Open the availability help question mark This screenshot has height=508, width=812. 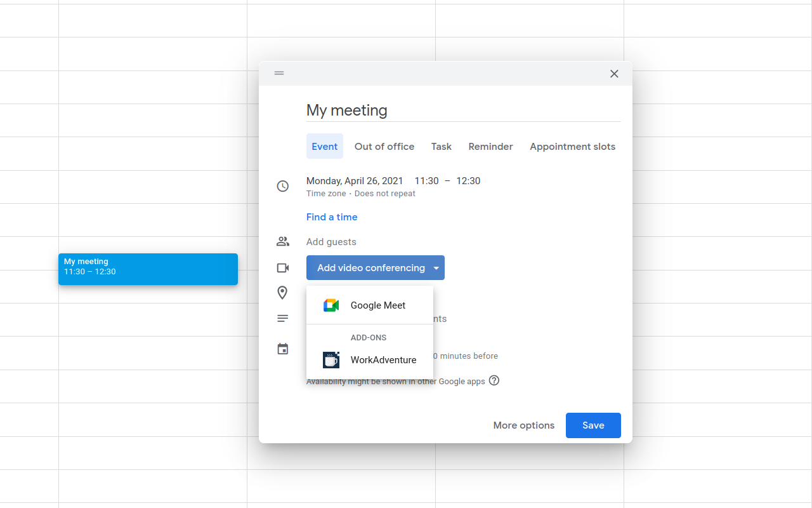(x=494, y=381)
